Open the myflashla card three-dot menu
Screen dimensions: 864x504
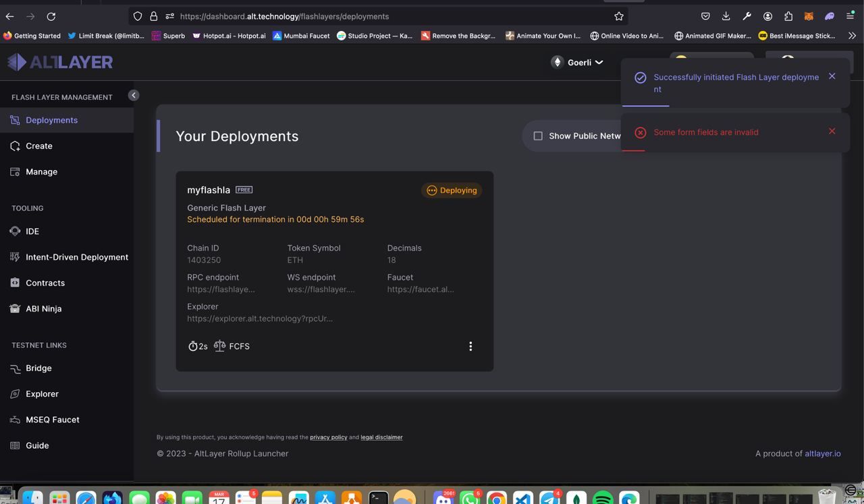pyautogui.click(x=470, y=346)
